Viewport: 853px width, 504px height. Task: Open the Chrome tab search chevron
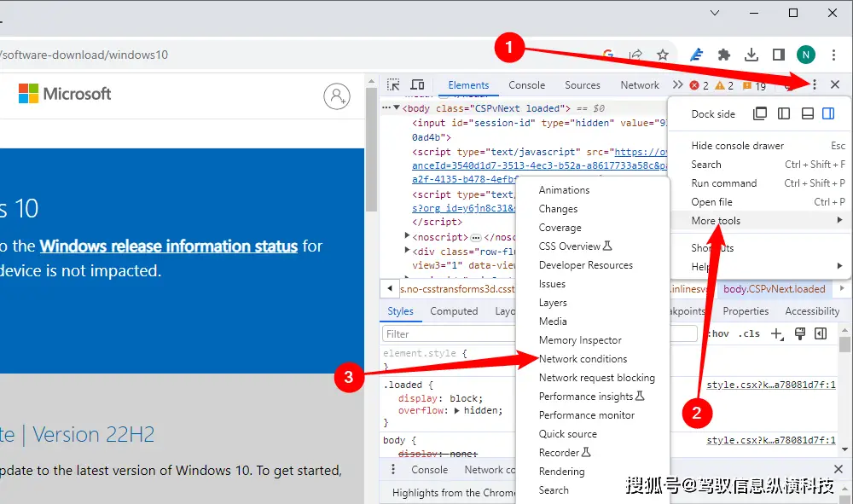[715, 13]
